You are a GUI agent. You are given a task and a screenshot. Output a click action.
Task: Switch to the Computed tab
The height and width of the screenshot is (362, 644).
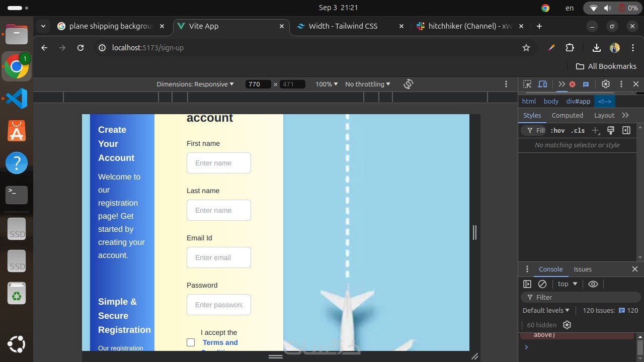[x=567, y=115]
